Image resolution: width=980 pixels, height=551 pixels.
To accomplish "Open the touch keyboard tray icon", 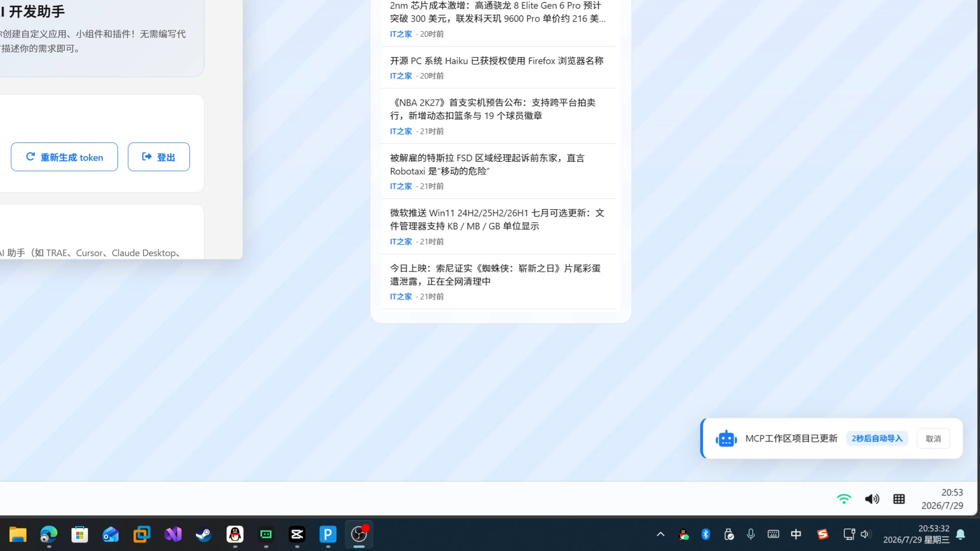I will pos(773,534).
